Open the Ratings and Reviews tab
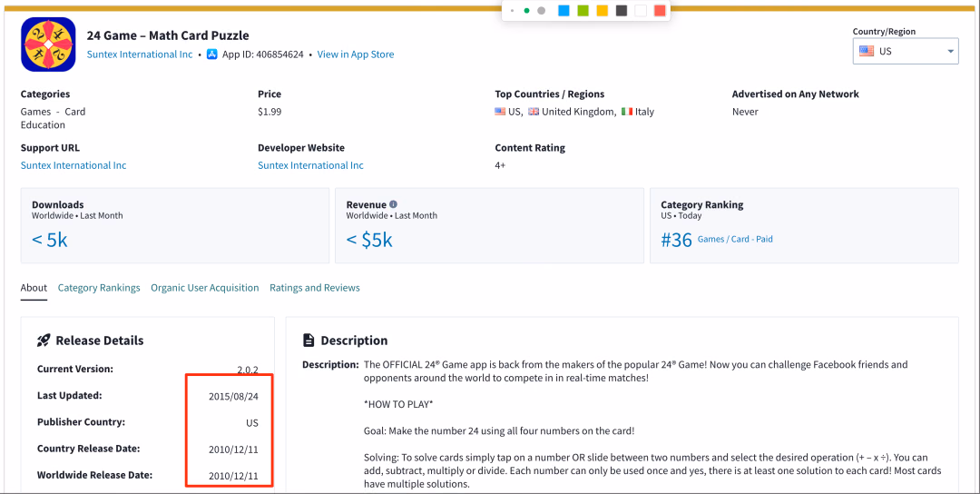This screenshot has height=494, width=980. coord(314,288)
